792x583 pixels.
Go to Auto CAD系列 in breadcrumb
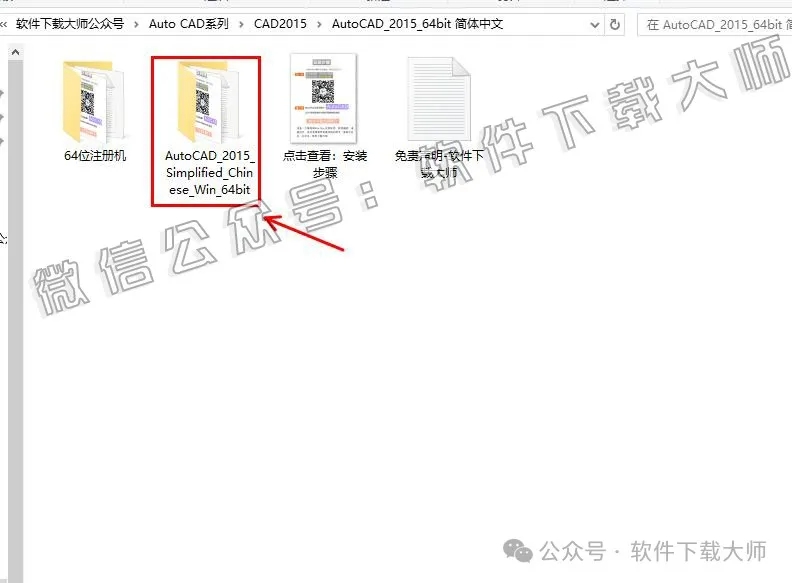189,24
